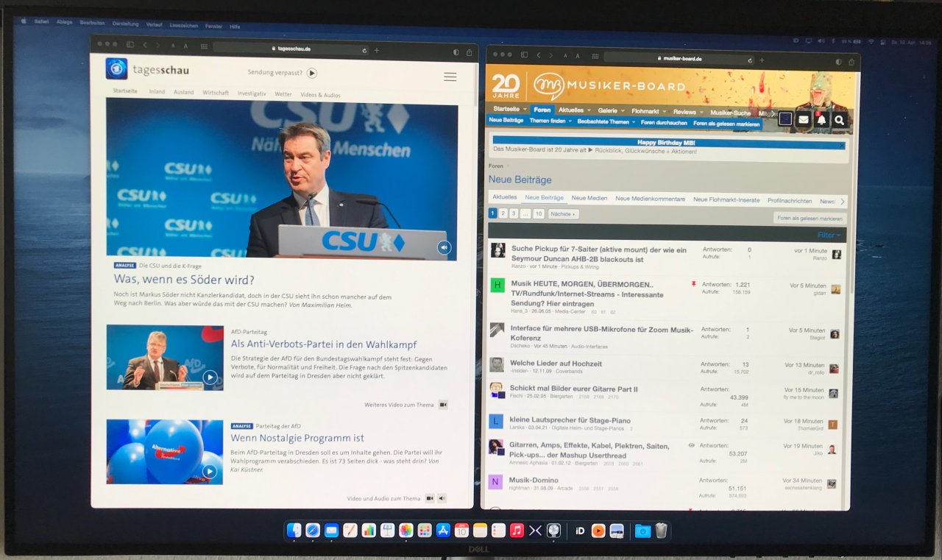Screen dimensions: 942x560
Task: Play the 'Als Anti-Verbots-Partei' video thumbnail
Action: pyautogui.click(x=210, y=378)
